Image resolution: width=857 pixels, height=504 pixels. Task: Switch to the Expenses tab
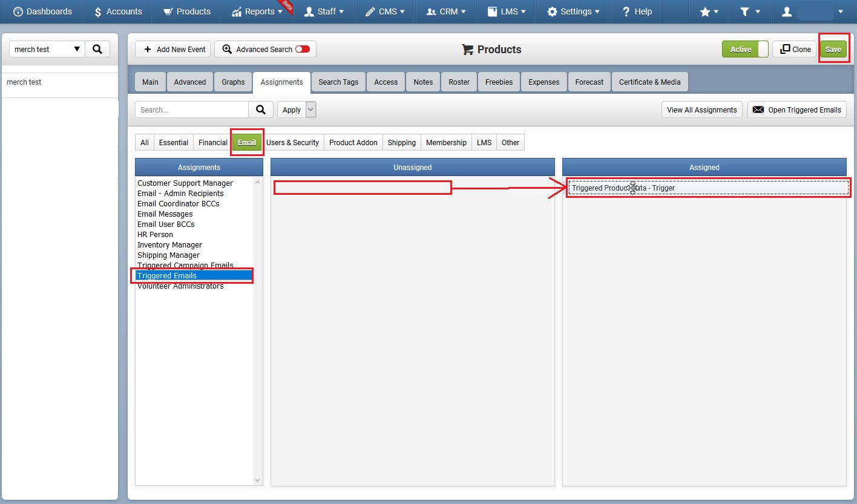click(x=544, y=82)
